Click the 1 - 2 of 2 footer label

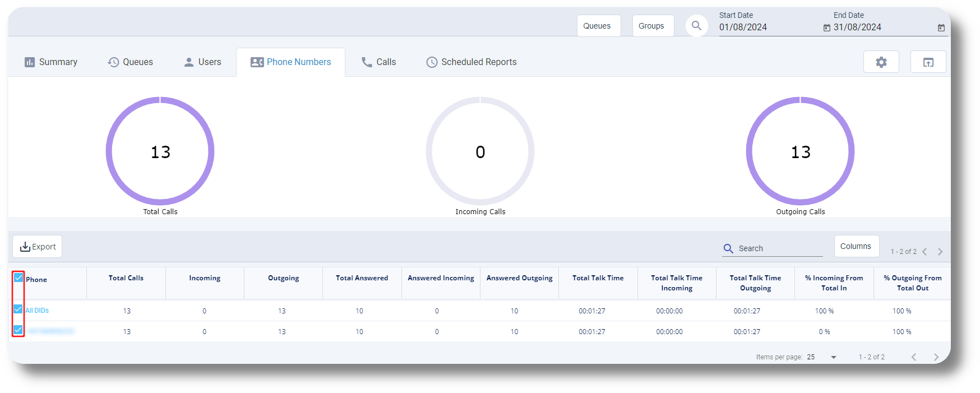pos(872,357)
